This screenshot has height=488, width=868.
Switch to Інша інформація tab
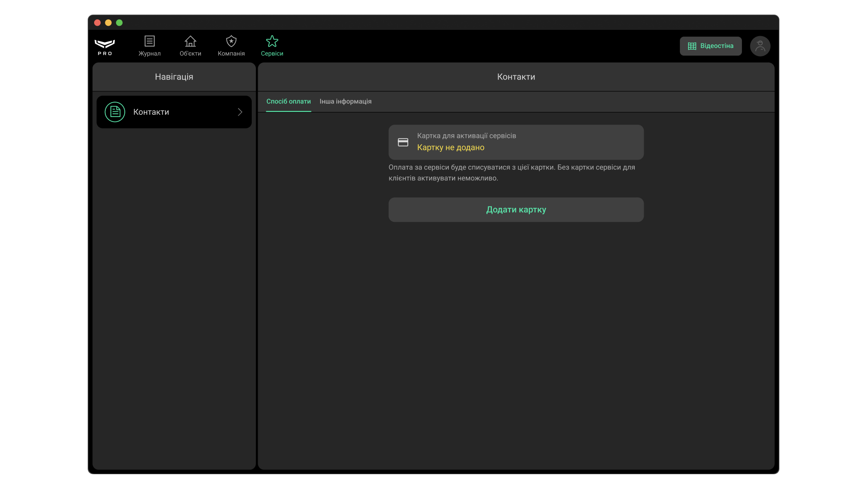tap(345, 102)
